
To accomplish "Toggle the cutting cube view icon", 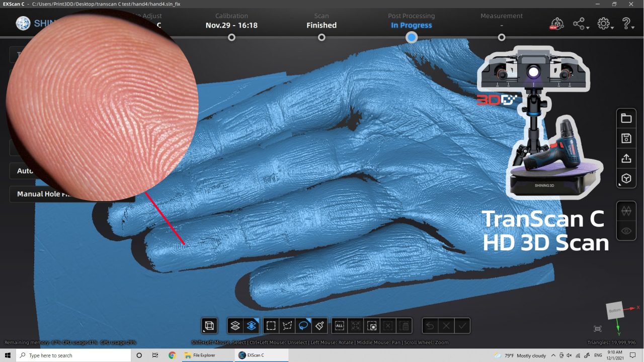I will click(209, 325).
